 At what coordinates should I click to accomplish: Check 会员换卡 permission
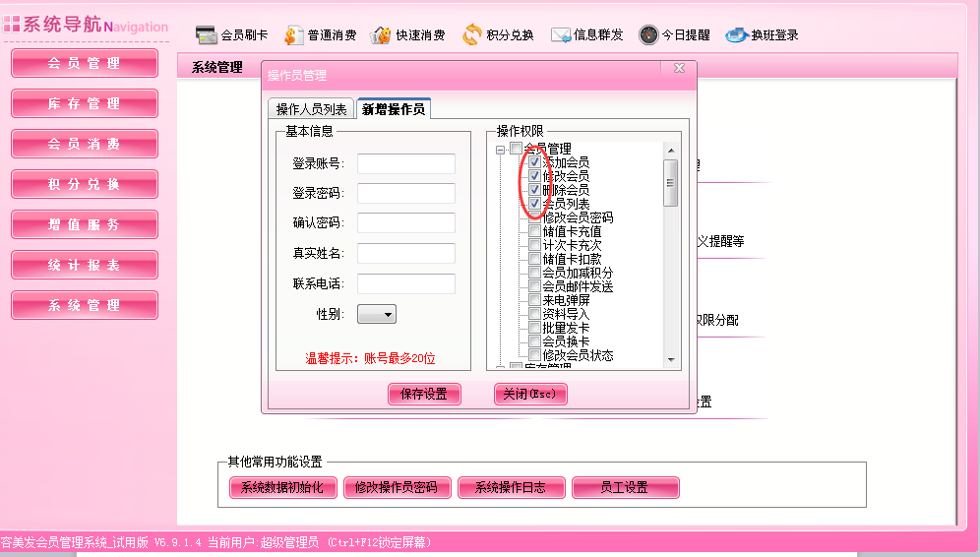click(535, 341)
